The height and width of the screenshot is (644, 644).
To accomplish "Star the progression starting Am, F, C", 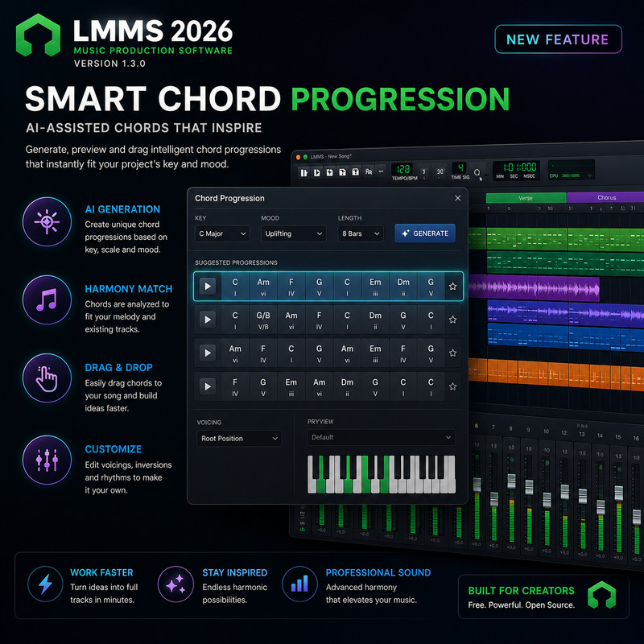I will coord(452,353).
